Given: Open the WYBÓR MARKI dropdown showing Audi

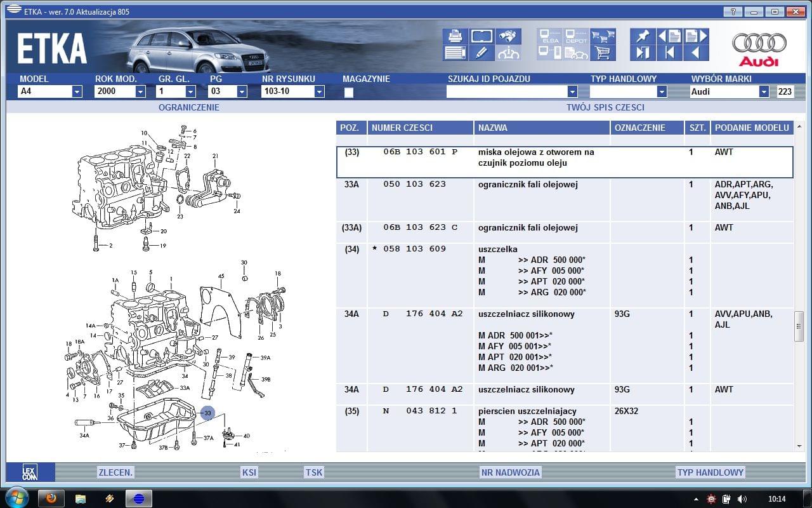Looking at the screenshot, I should (x=730, y=91).
